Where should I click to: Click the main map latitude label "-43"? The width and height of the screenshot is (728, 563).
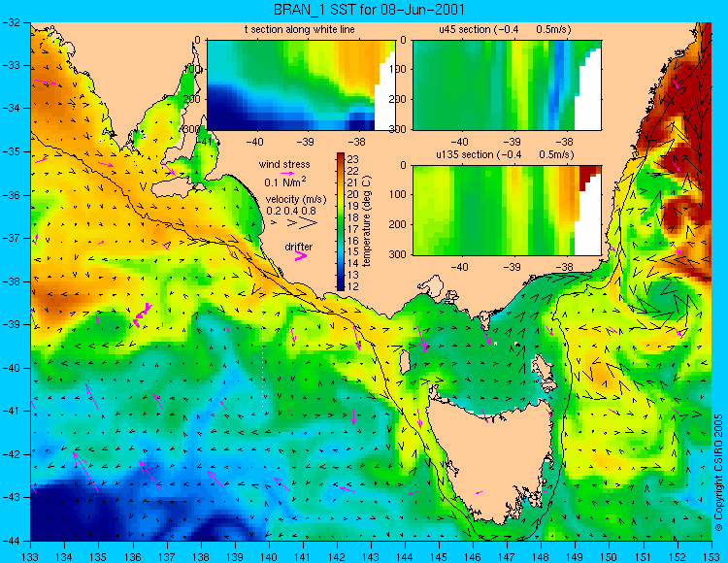pyautogui.click(x=11, y=498)
